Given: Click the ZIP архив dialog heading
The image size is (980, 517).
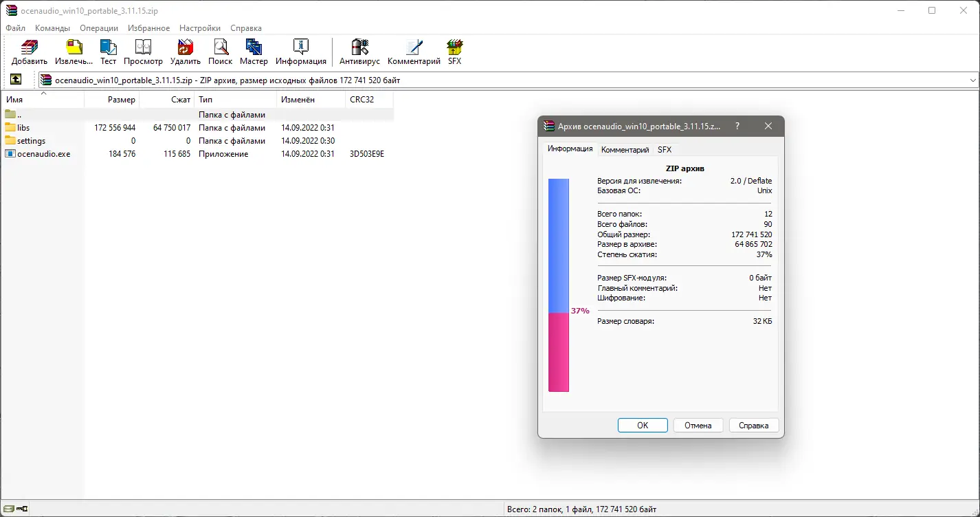Looking at the screenshot, I should pyautogui.click(x=685, y=168).
